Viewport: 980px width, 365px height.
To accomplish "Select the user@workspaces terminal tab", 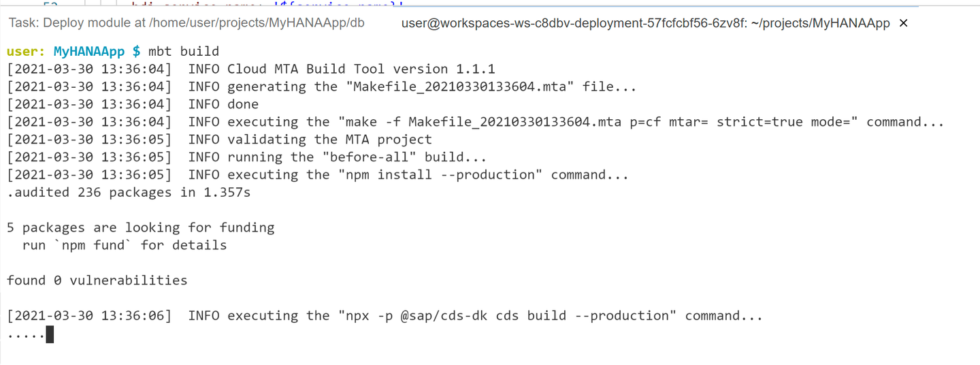I will (x=646, y=23).
